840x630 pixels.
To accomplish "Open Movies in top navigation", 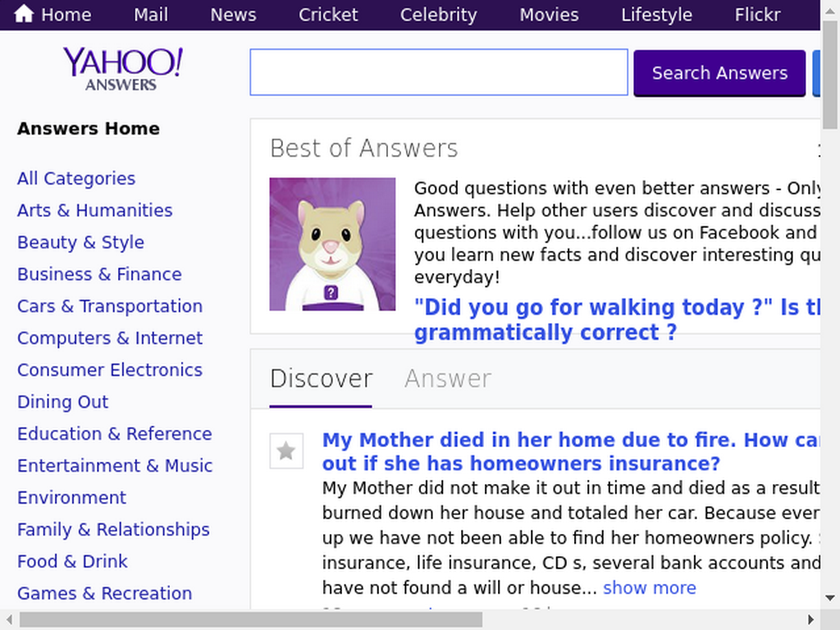I will (549, 15).
